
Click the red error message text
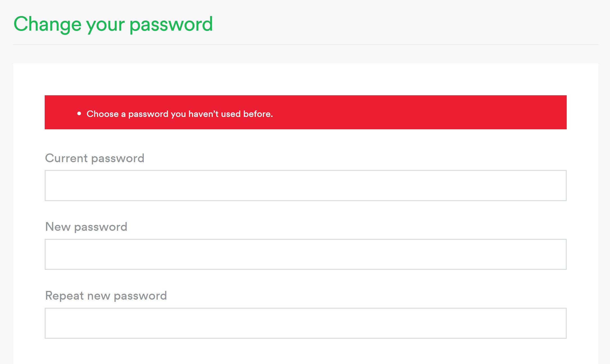[180, 114]
